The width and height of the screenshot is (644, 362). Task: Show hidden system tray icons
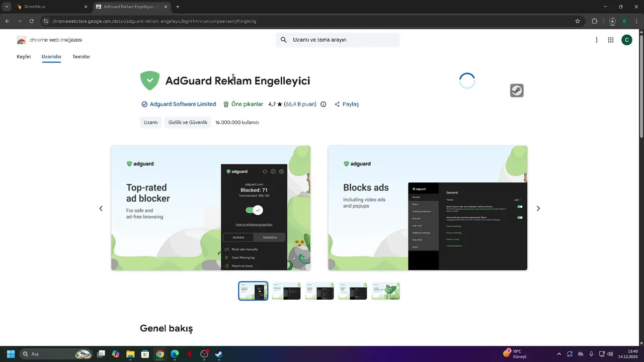coord(559,354)
